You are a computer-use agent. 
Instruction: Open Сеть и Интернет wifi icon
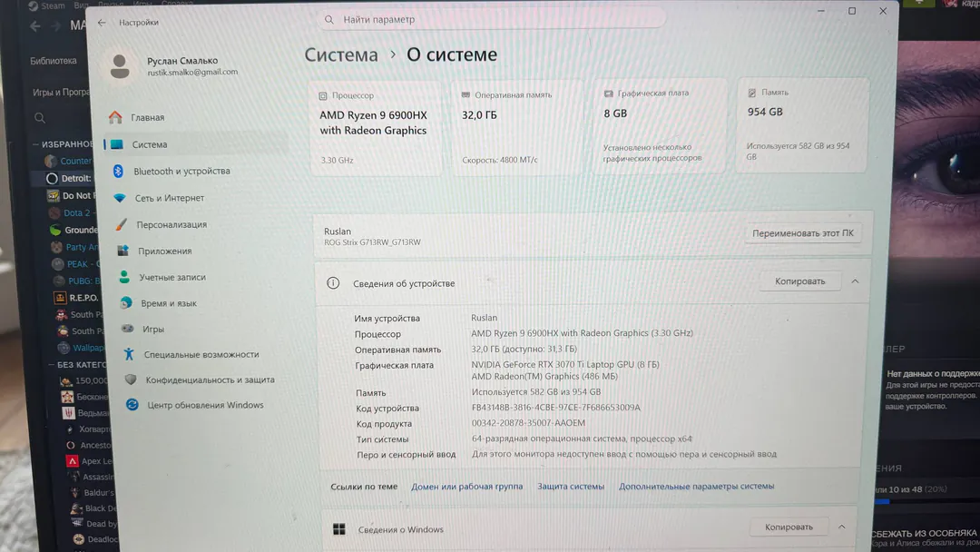click(120, 198)
